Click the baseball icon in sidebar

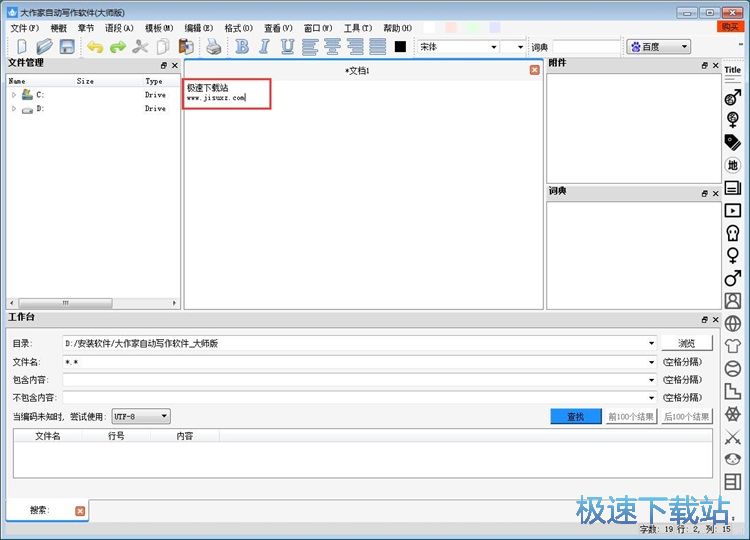click(x=732, y=368)
